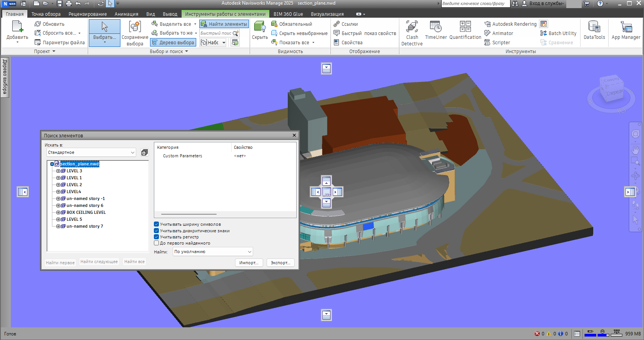Click the Print icon in quick access toolbar
The width and height of the screenshot is (644, 340).
coord(69,3)
